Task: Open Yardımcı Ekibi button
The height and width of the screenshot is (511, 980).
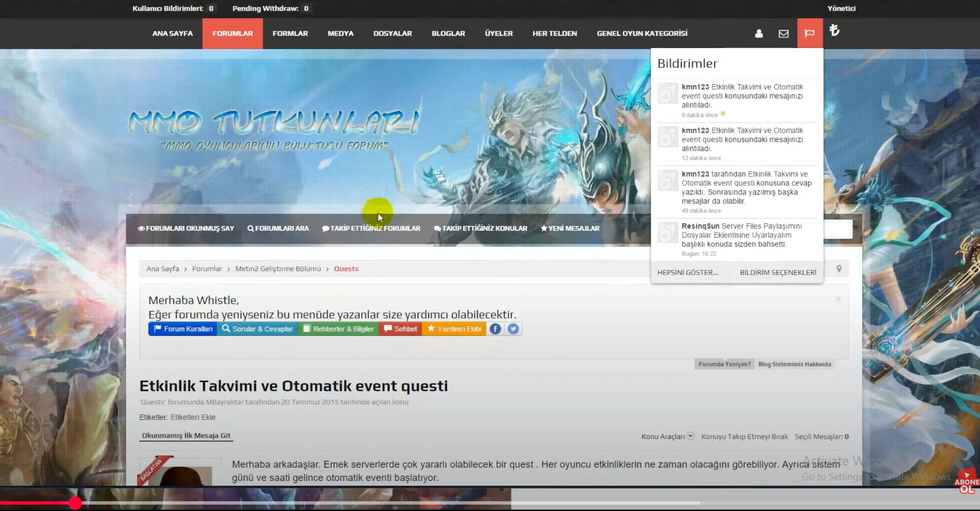Action: (x=454, y=329)
